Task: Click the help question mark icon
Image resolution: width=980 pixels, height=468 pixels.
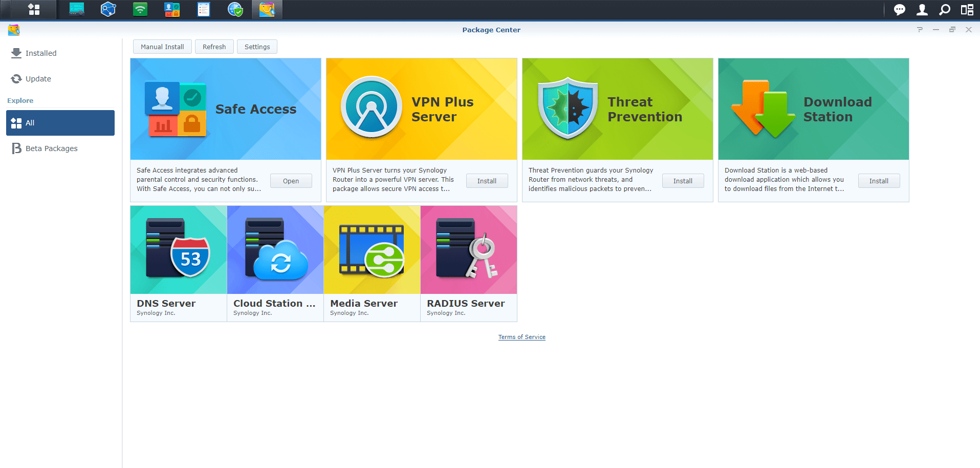Action: tap(920, 30)
